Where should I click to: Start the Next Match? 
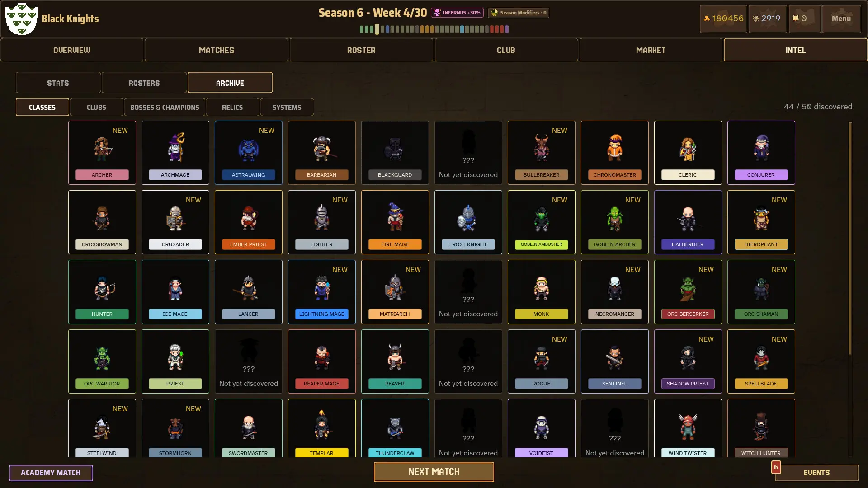[434, 472]
